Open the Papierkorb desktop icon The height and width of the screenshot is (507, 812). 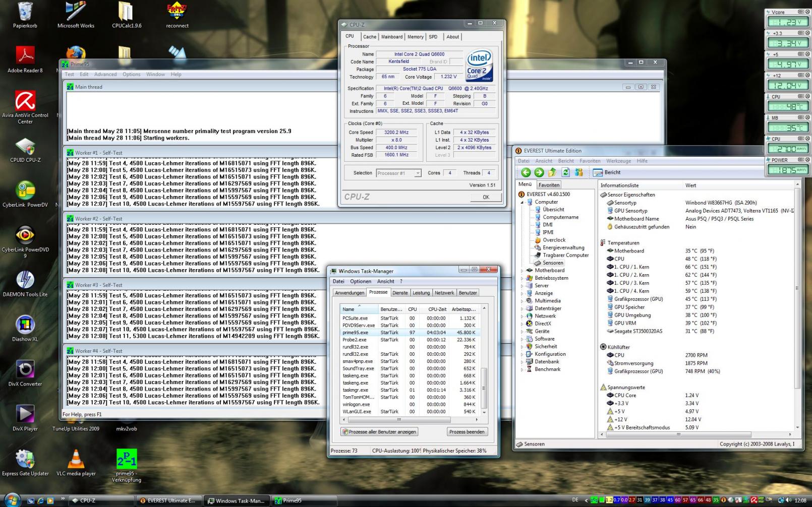(25, 15)
